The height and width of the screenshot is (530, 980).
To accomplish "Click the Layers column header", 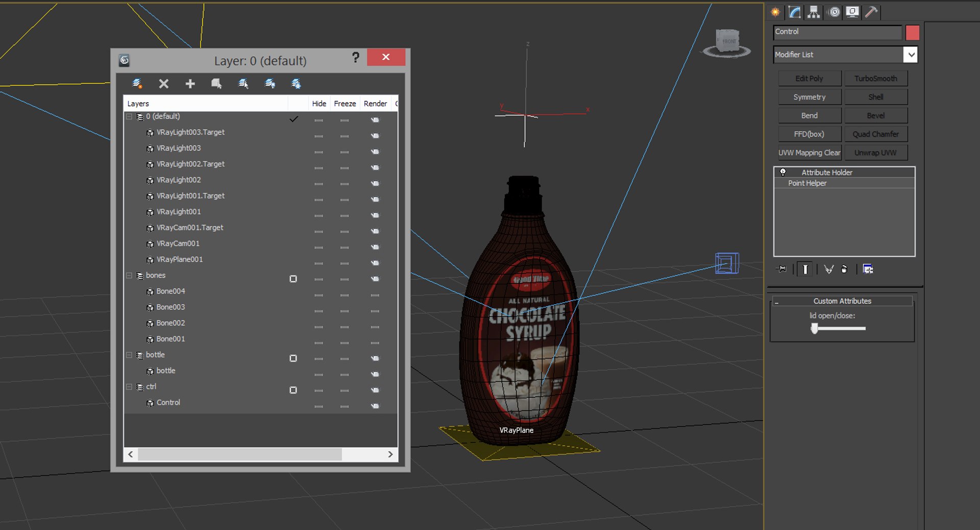I will pyautogui.click(x=206, y=104).
